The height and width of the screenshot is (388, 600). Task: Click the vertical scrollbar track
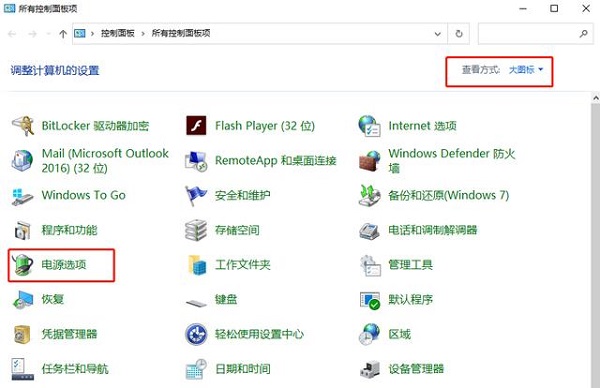[596, 246]
